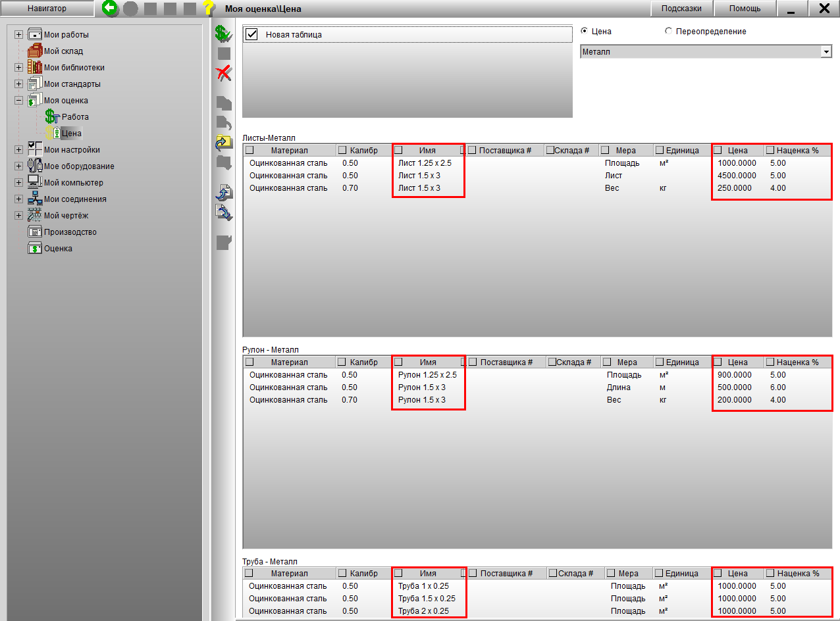Click the Помощь button

click(x=745, y=9)
